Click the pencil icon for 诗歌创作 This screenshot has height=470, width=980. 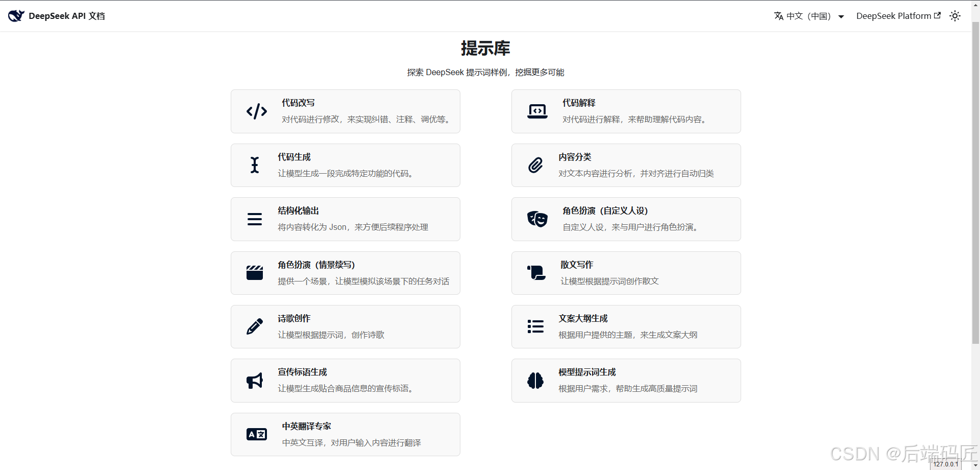pos(255,326)
